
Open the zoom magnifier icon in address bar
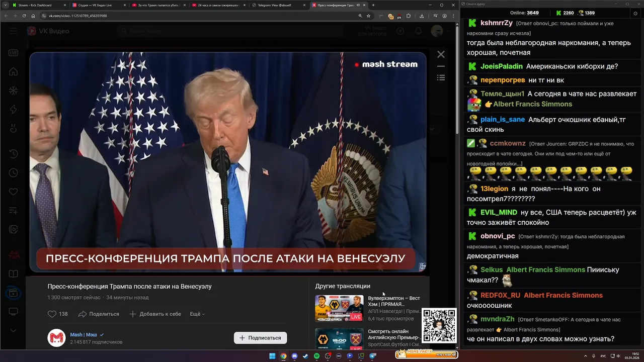point(360,16)
